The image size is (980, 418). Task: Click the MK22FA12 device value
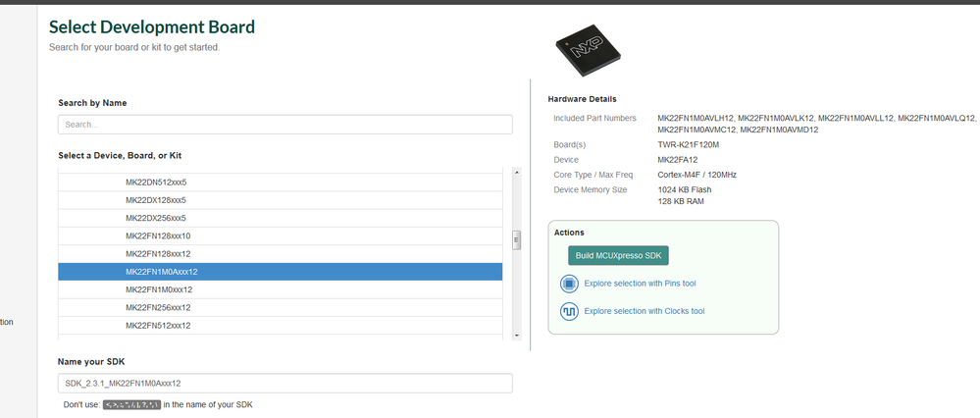[x=678, y=160]
